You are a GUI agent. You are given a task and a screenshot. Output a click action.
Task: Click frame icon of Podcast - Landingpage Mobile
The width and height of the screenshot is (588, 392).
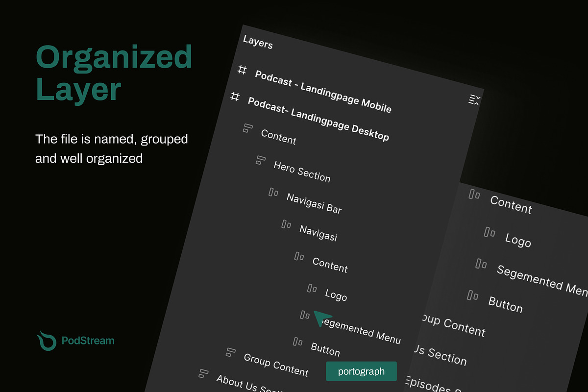(x=242, y=70)
